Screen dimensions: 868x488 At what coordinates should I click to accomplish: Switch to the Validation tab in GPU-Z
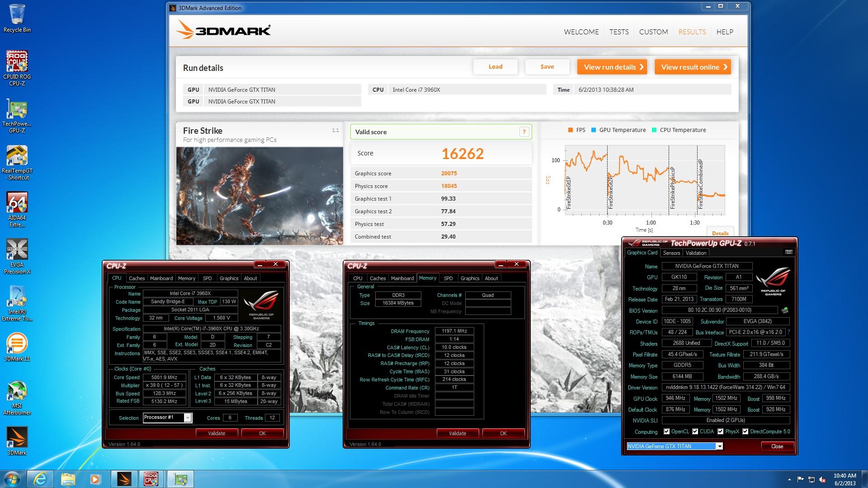696,253
